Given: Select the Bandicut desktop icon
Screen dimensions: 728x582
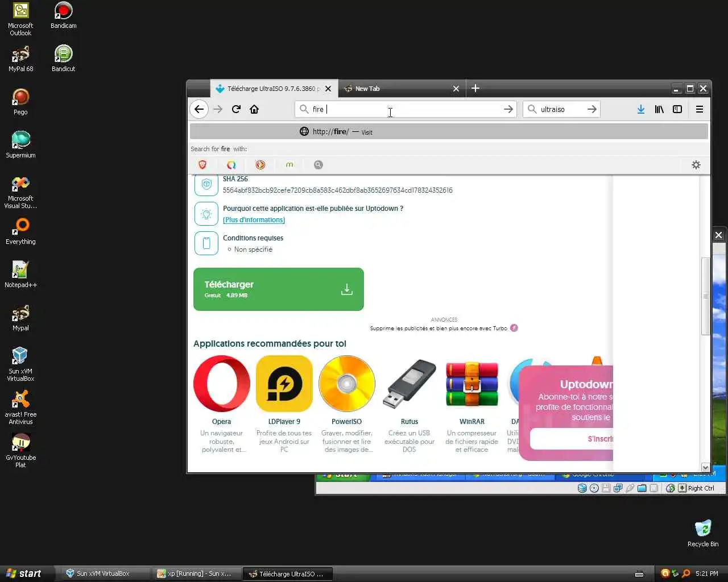Looking at the screenshot, I should coord(64,59).
